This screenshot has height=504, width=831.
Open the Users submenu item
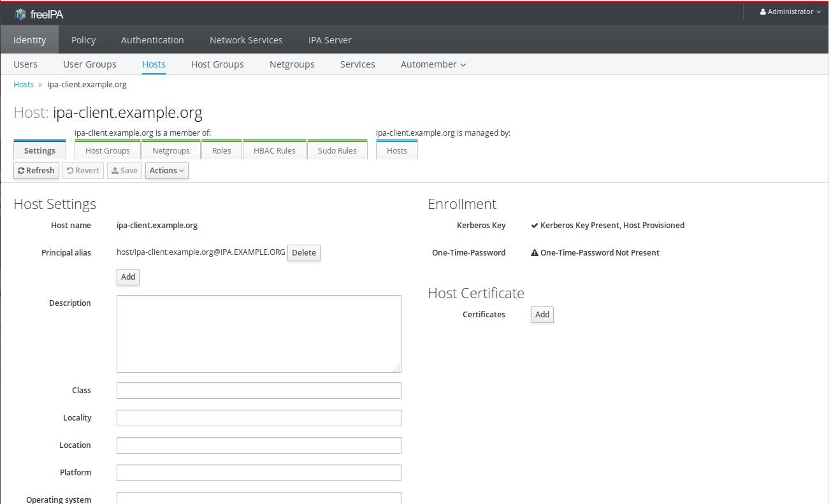pyautogui.click(x=25, y=64)
